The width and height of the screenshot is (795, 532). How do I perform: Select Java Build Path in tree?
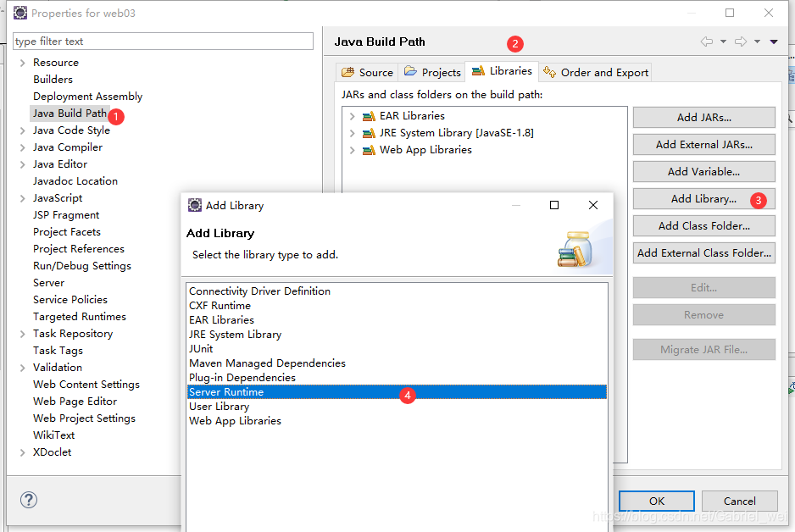click(70, 114)
